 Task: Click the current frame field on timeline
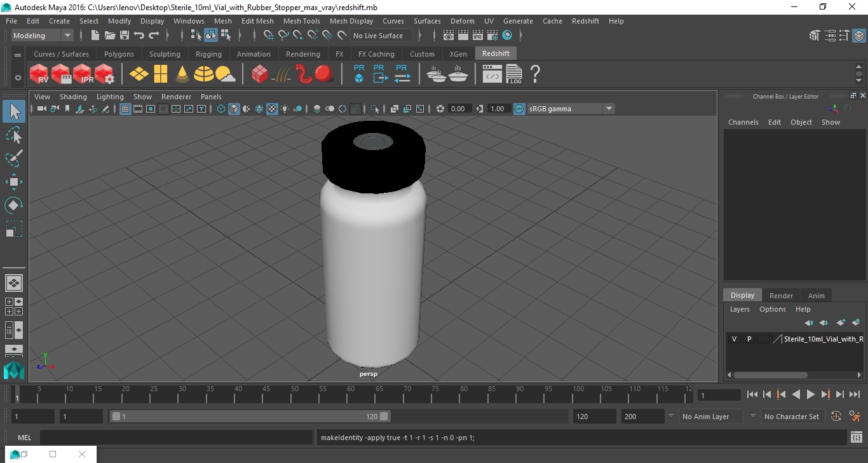(719, 395)
